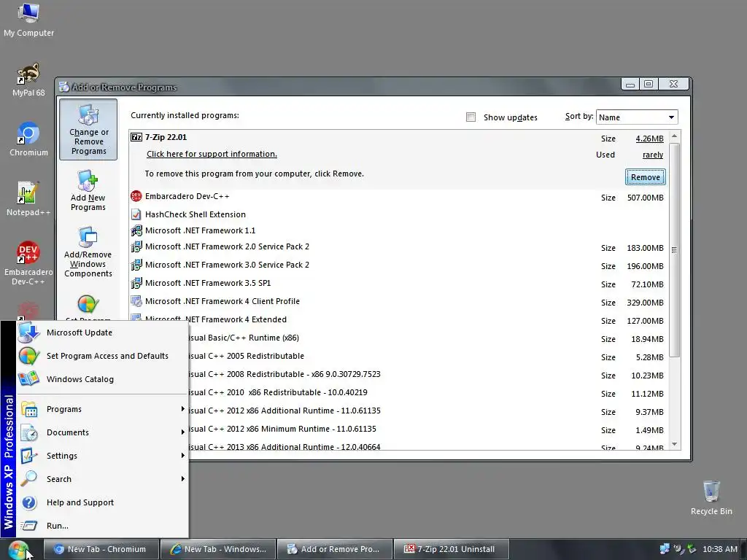Viewport: 747px width, 560px height.
Task: Click the program list scrollbar thumb
Action: (674, 249)
